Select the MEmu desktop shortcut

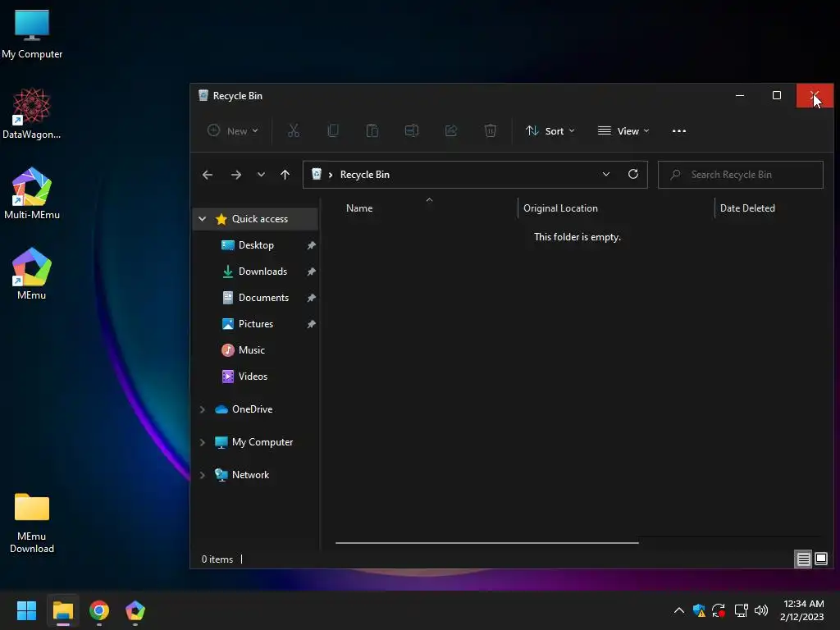tap(32, 274)
